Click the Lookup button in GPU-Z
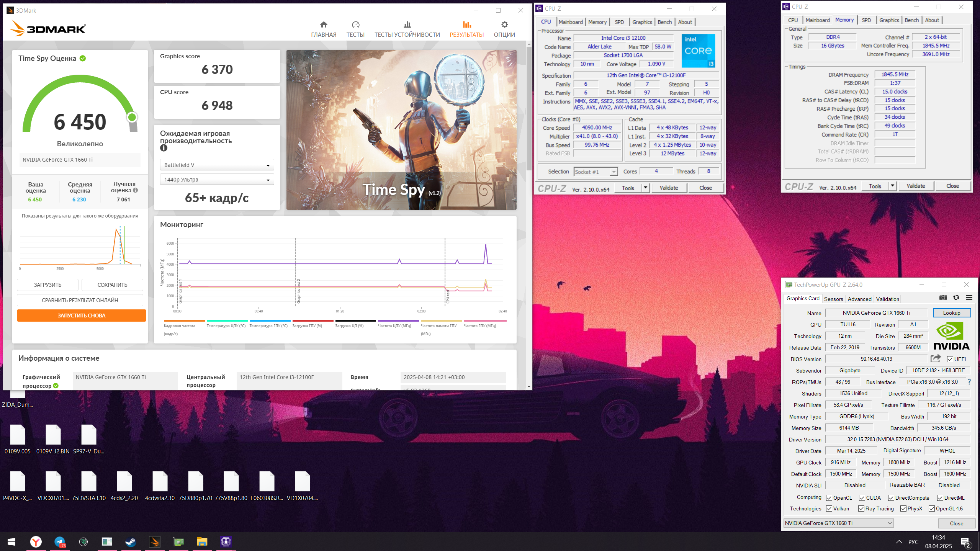980x551 pixels. 951,313
